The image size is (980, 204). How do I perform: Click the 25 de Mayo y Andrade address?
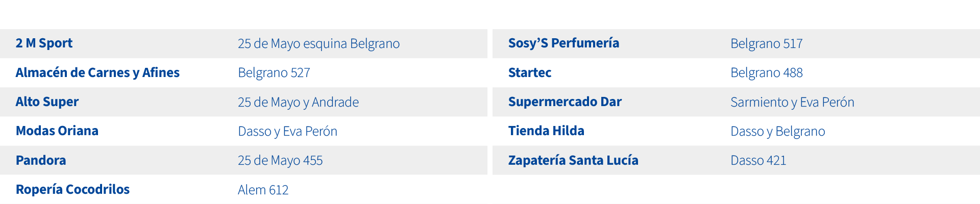click(x=298, y=103)
